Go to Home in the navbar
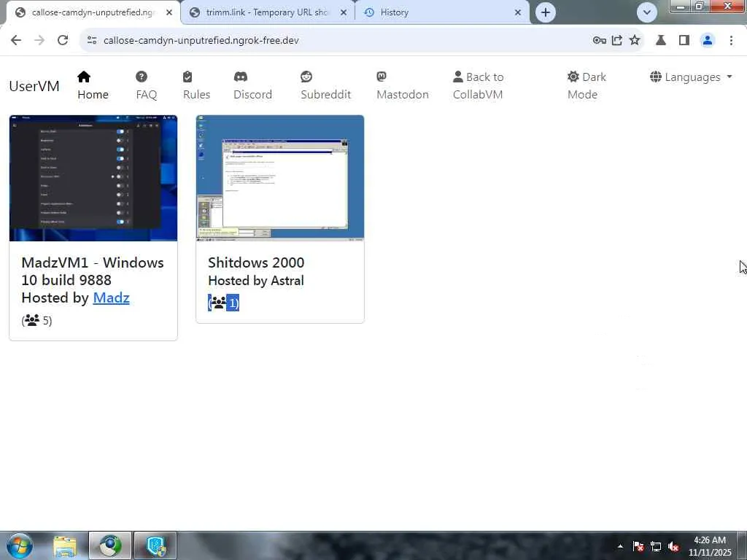The image size is (747, 560). click(x=93, y=86)
